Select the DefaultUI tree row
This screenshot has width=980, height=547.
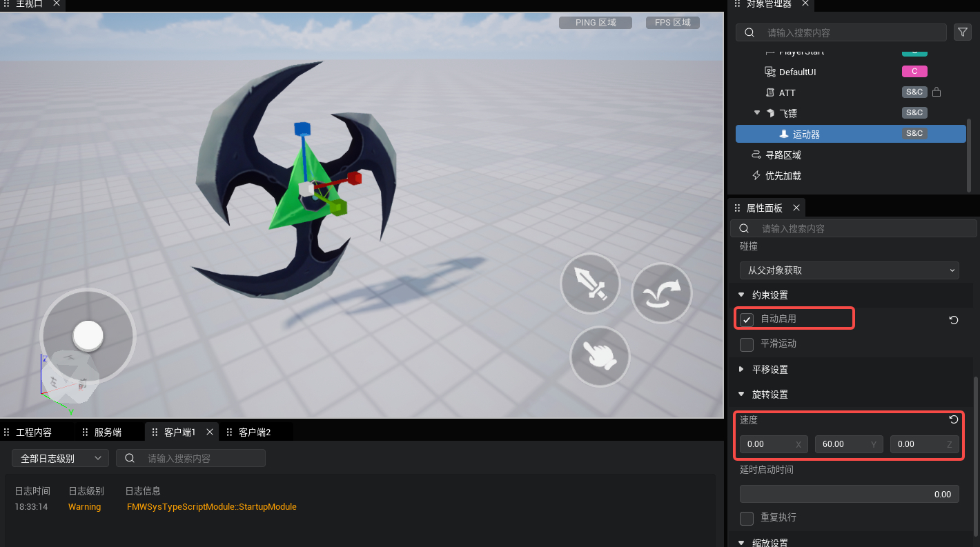click(850, 72)
